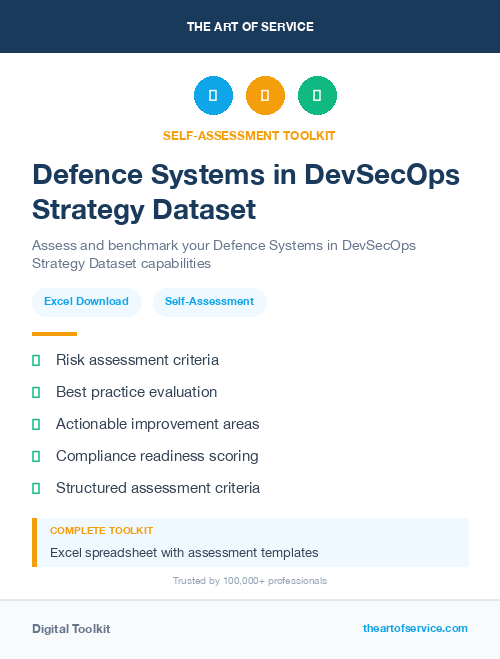Click Trusted by 100,000+ professionals text
This screenshot has width=500, height=659.
(250, 581)
